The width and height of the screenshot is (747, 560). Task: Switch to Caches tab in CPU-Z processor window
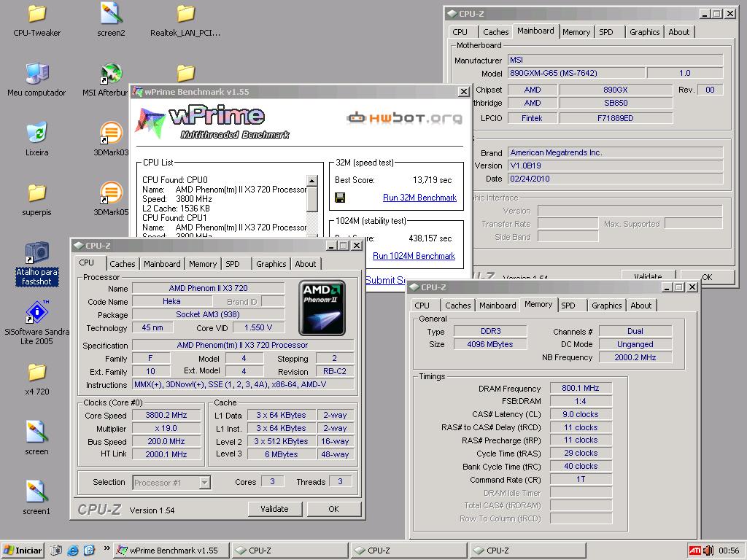click(x=123, y=264)
